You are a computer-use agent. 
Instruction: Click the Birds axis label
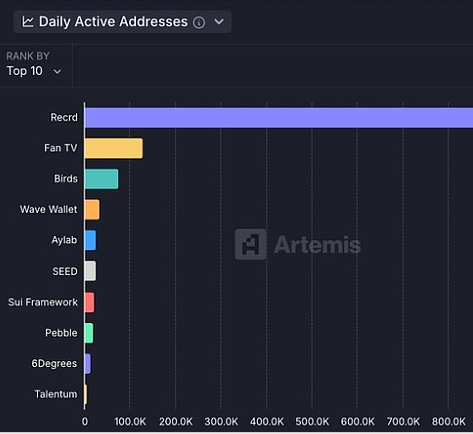point(66,179)
